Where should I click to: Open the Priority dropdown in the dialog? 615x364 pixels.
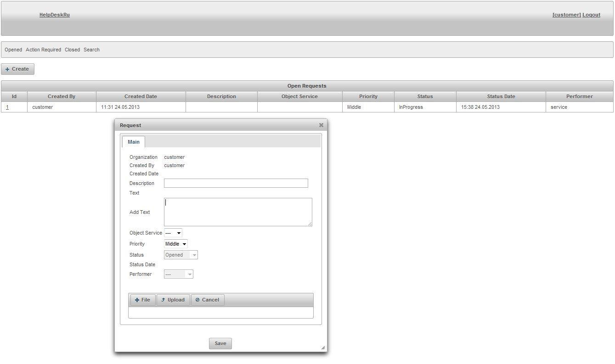[175, 244]
